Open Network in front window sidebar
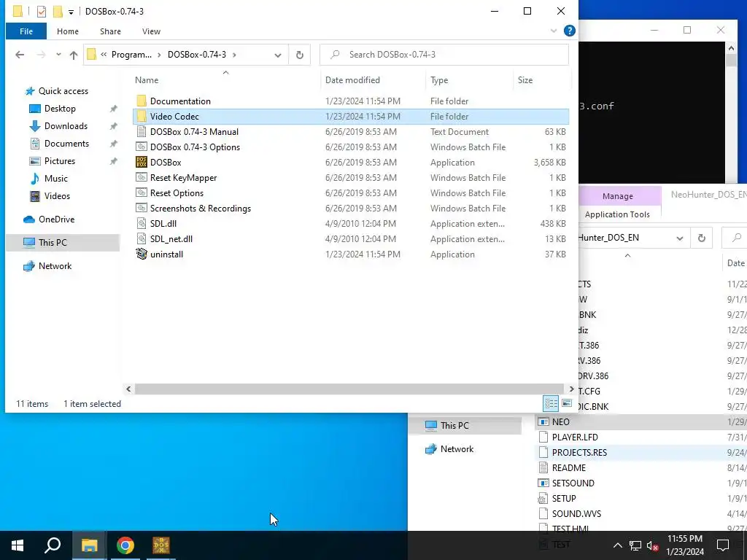Viewport: 747px width, 560px height. [55, 265]
